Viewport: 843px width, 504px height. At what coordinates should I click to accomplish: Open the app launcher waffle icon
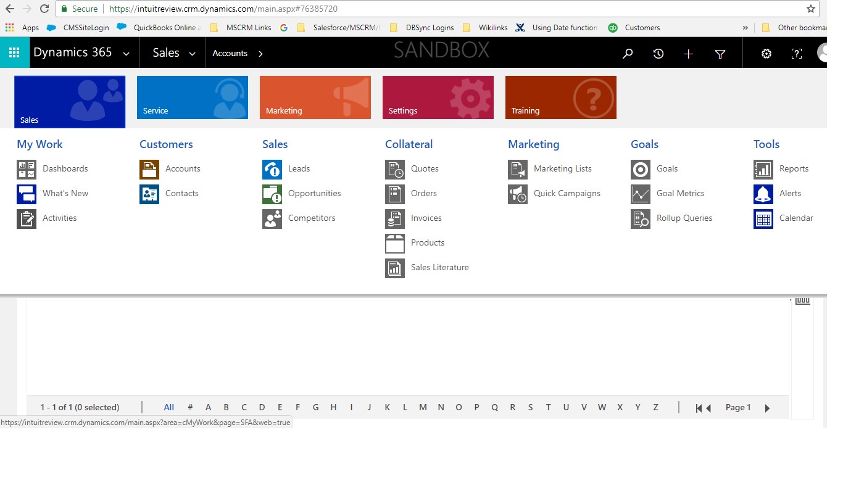[14, 53]
